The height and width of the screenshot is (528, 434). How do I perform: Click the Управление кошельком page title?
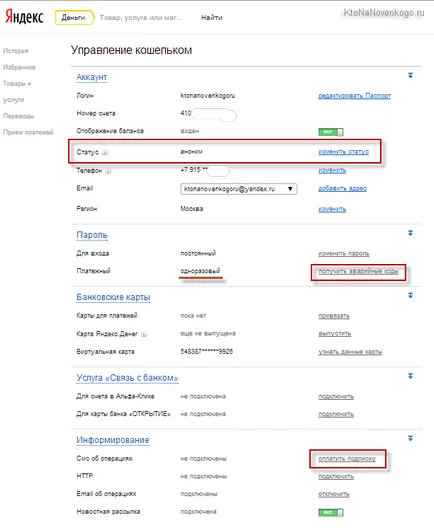(x=131, y=50)
